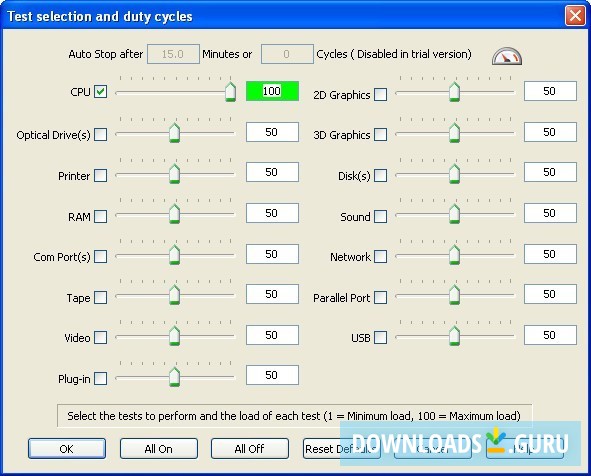Click the Reset Defaults button
591x476 pixels.
tap(341, 448)
